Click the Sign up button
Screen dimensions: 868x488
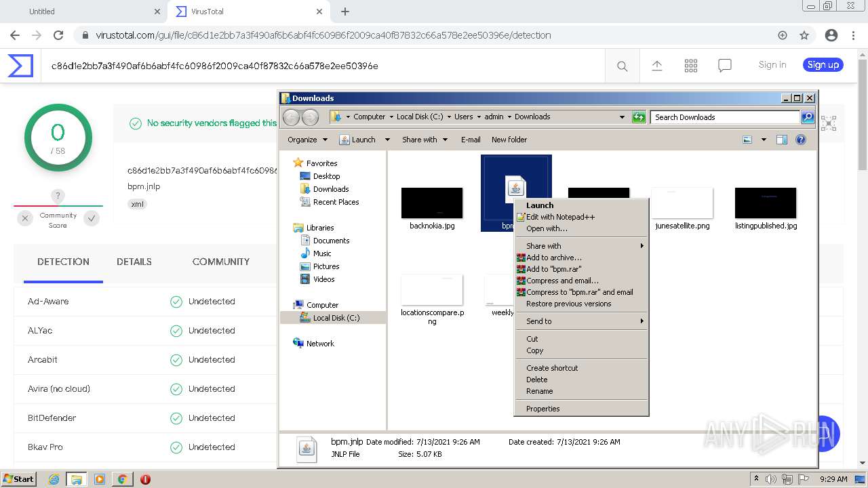pos(823,65)
